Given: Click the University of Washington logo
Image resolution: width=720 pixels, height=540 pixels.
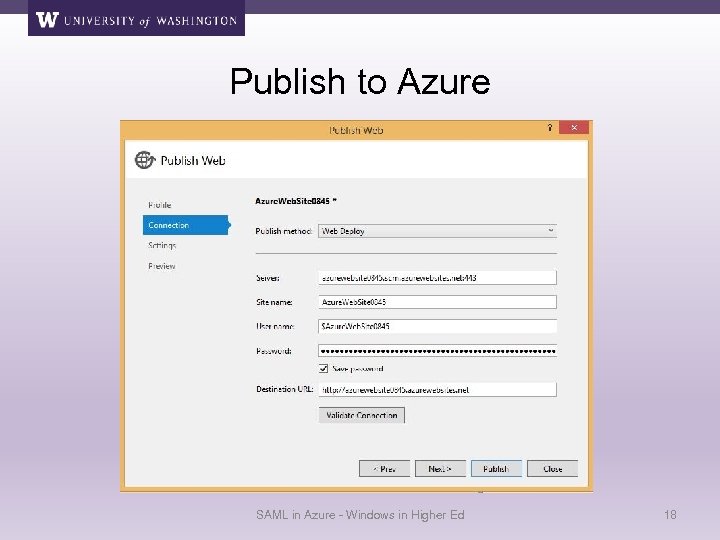Looking at the screenshot, I should pos(136,19).
